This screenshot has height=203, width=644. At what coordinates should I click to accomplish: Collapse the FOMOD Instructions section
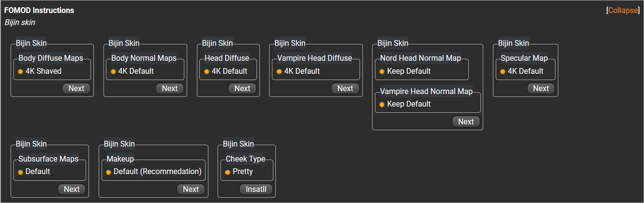click(x=623, y=10)
